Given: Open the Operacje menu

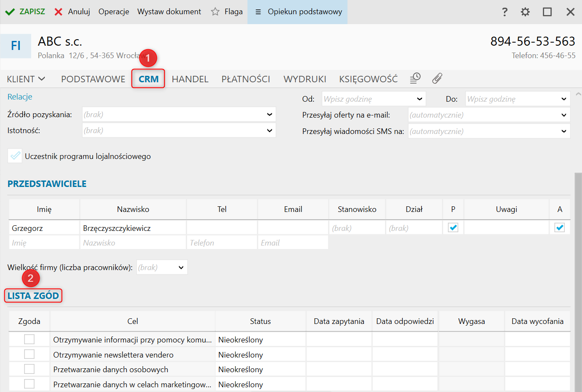Looking at the screenshot, I should 114,12.
